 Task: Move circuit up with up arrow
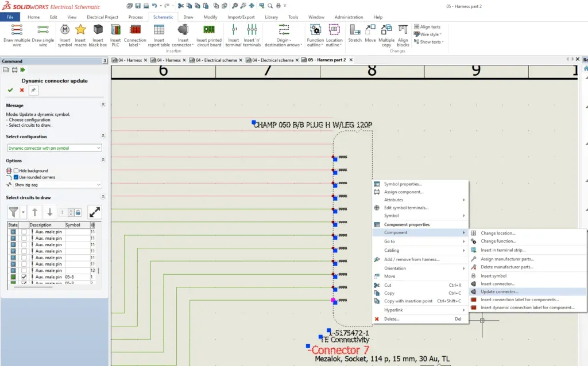coord(34,212)
